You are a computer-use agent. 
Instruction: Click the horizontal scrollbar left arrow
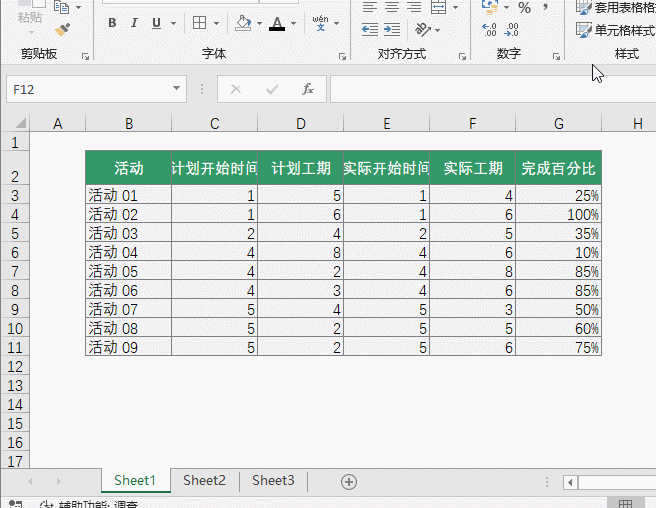point(570,482)
